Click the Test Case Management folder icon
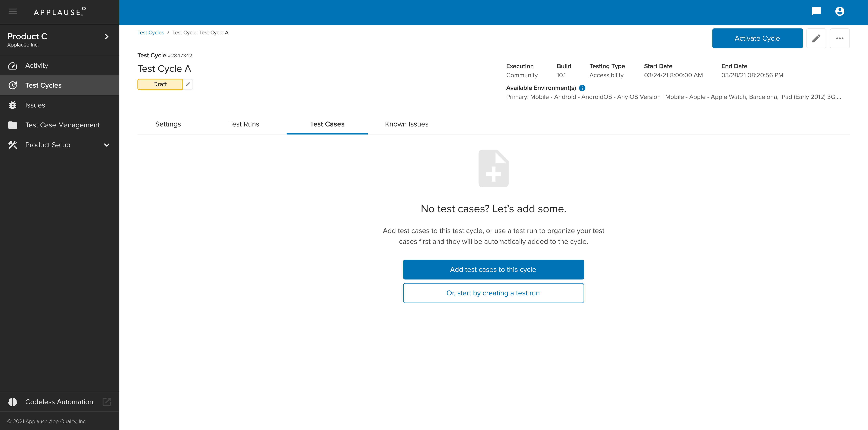868x430 pixels. pos(13,125)
